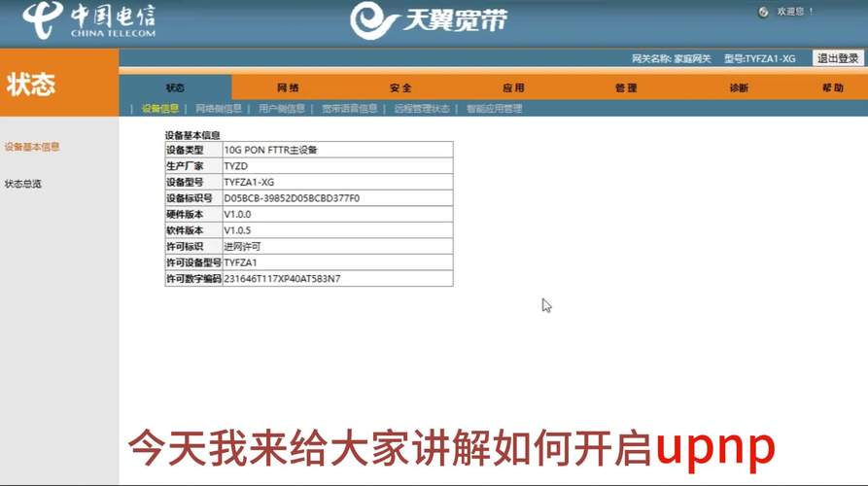Go to 宽带语音信息 sub-menu
The image size is (868, 486).
pos(350,109)
